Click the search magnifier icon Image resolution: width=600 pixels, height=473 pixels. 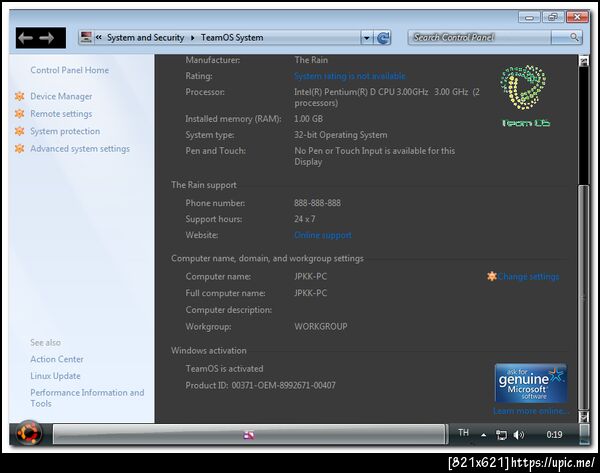tap(574, 37)
